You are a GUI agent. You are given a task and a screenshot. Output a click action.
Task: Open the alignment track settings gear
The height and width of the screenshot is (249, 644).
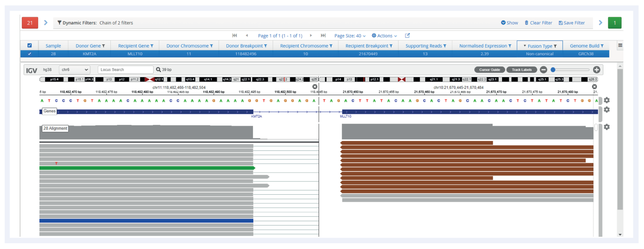[607, 127]
